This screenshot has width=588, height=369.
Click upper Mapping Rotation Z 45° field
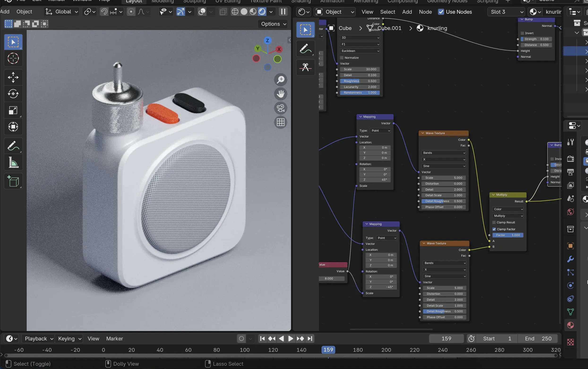pos(375,180)
